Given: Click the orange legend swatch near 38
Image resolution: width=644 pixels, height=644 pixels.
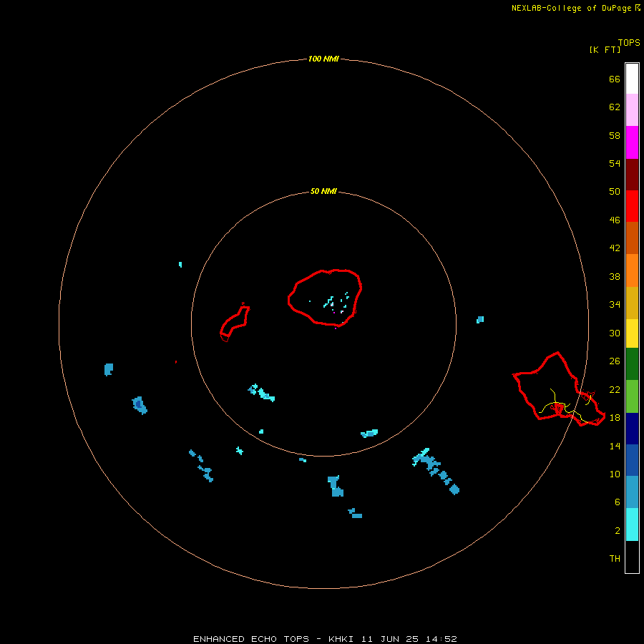Looking at the screenshot, I should tap(632, 270).
